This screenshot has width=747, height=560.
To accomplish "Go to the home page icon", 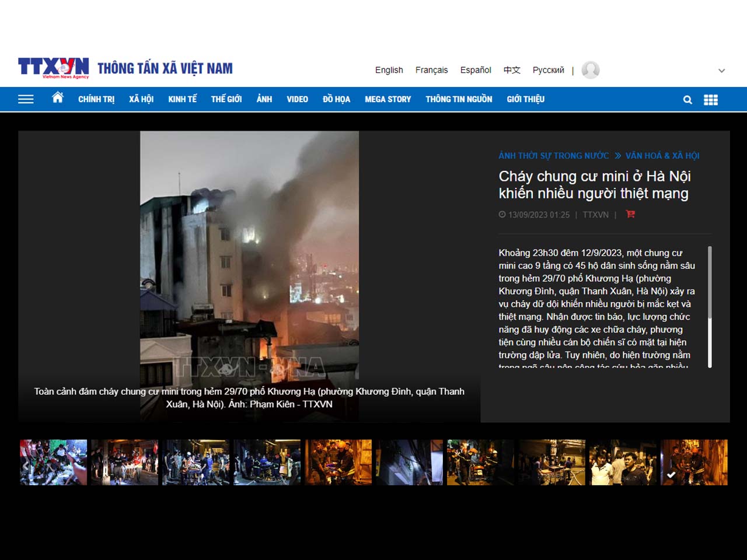I will (x=58, y=98).
